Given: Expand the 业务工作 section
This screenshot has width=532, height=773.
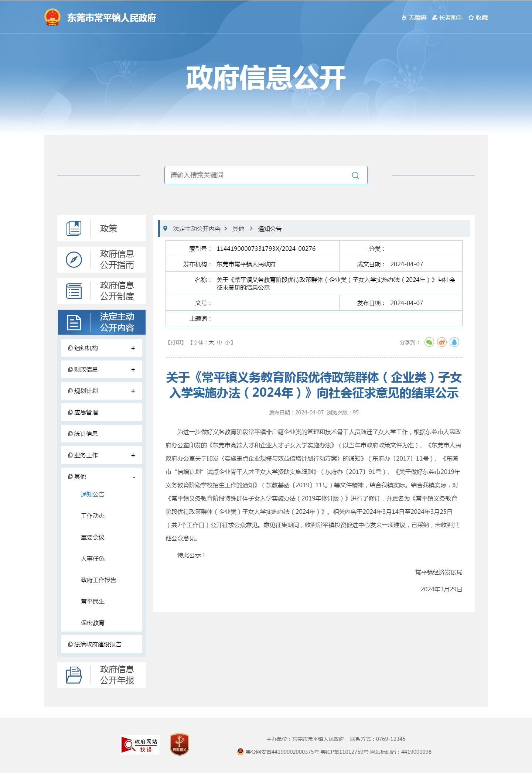Looking at the screenshot, I should click(133, 455).
